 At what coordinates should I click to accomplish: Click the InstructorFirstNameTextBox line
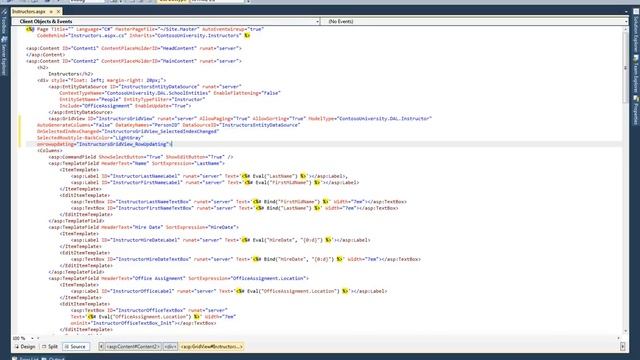234,208
